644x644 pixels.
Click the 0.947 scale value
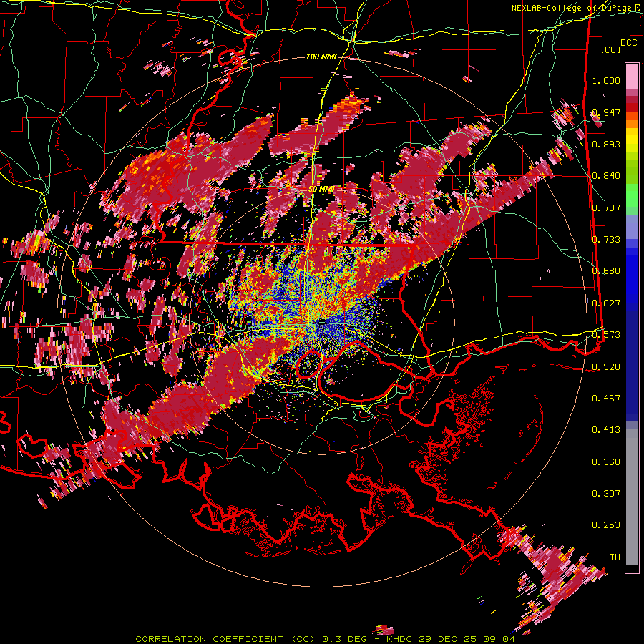click(x=606, y=112)
